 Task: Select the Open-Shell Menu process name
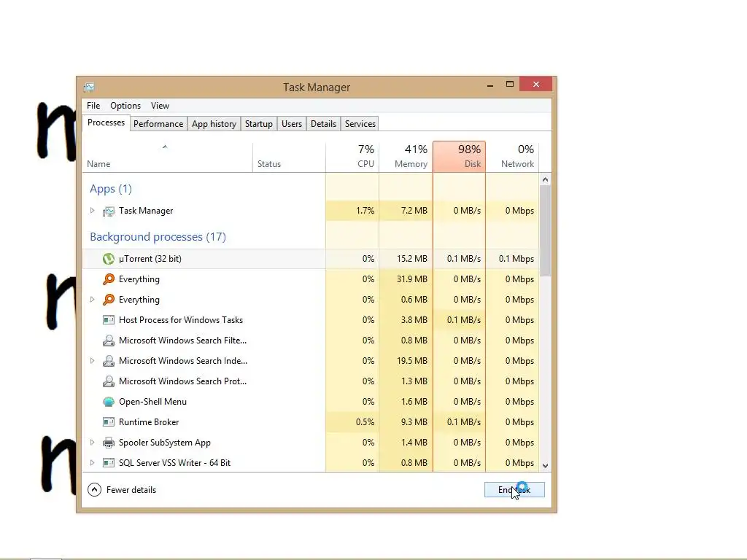pyautogui.click(x=152, y=402)
